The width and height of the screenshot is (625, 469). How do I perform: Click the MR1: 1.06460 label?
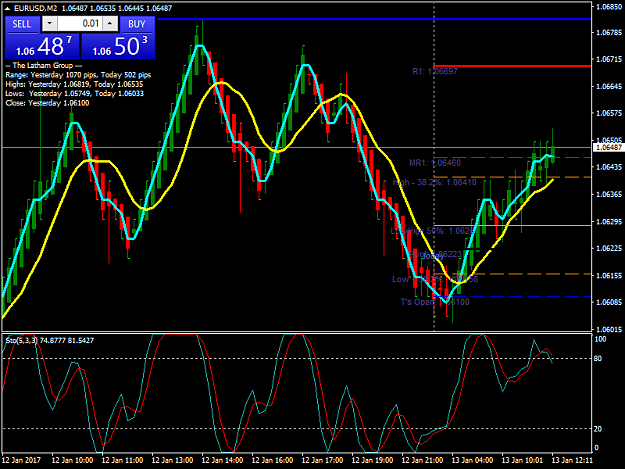pyautogui.click(x=435, y=163)
